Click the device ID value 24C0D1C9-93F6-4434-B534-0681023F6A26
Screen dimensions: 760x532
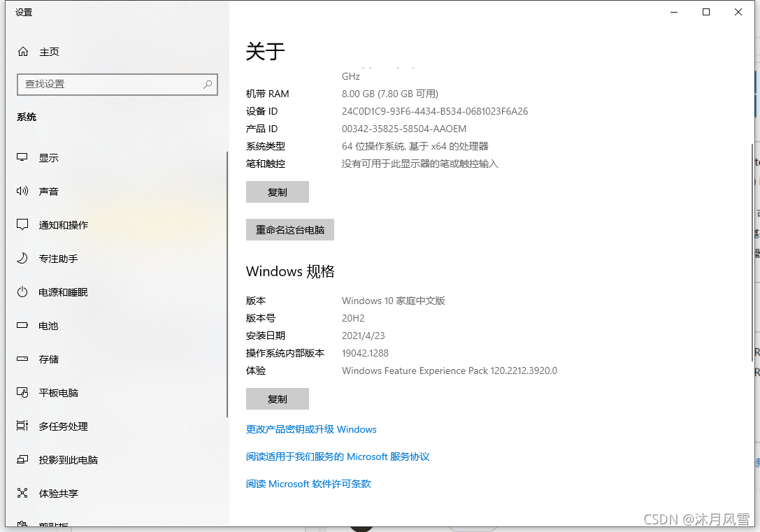coord(435,111)
